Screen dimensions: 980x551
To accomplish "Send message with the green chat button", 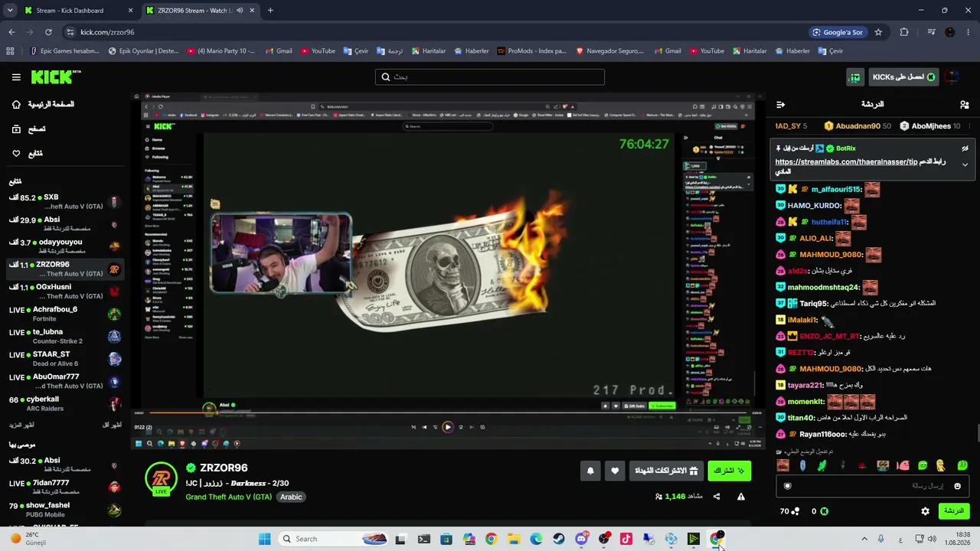I will click(953, 511).
